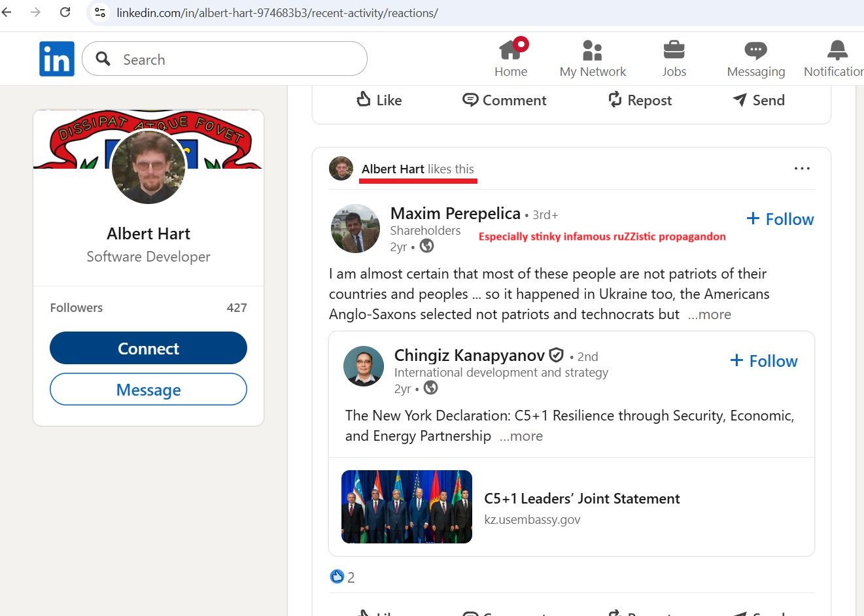The image size is (864, 616).
Task: Expand Chingiz Kanapyanov's post text
Action: pyautogui.click(x=521, y=436)
